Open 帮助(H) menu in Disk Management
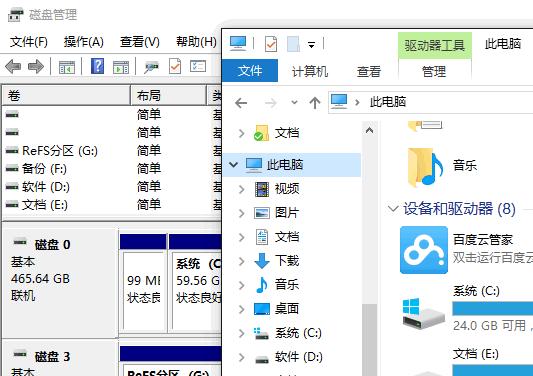 pyautogui.click(x=196, y=42)
